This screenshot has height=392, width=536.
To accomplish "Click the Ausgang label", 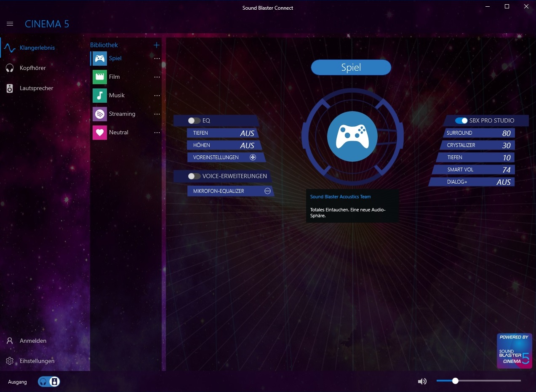I will coord(17,382).
